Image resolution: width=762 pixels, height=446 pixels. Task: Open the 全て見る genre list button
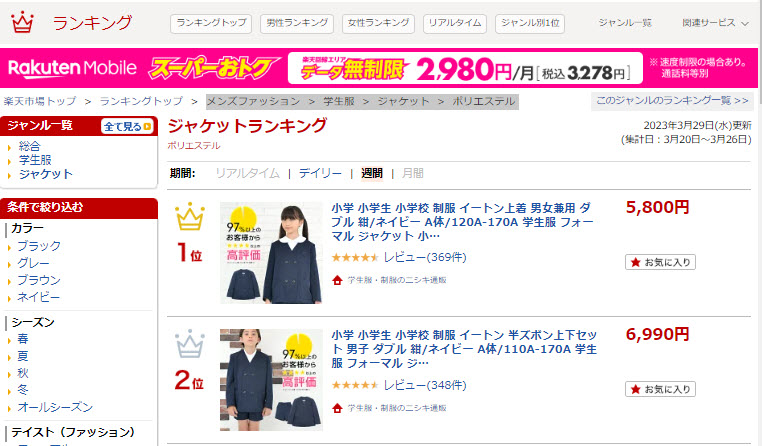click(128, 126)
